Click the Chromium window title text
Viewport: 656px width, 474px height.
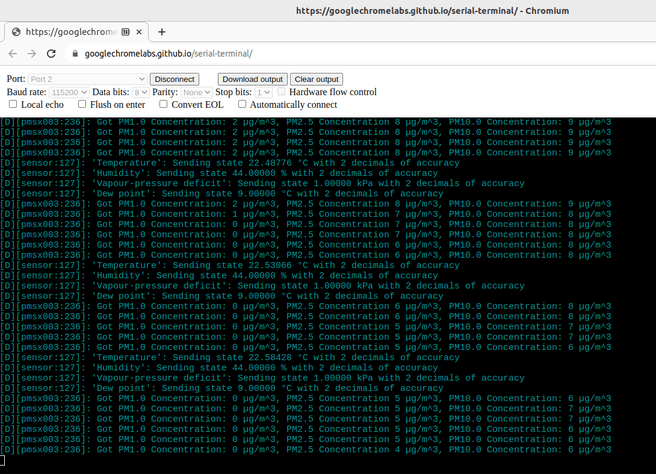point(433,11)
